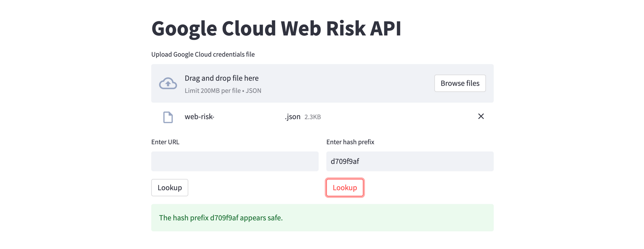Screen dimensions: 644x249
Task: Select the 'appears safe' result message
Action: tap(322, 218)
